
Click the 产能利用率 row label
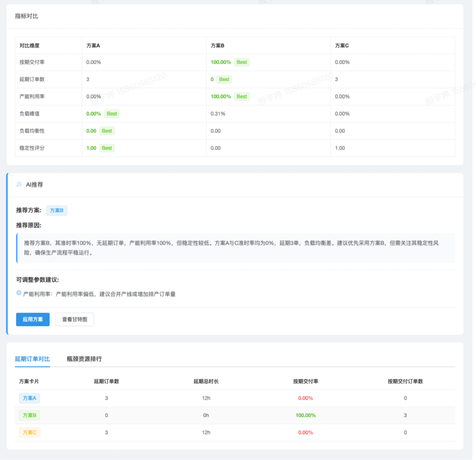[x=32, y=96]
